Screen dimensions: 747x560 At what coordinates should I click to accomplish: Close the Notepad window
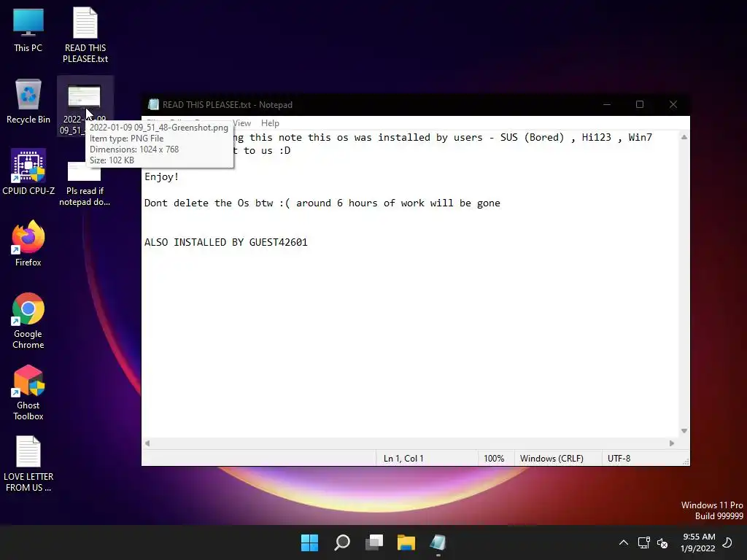pyautogui.click(x=673, y=104)
